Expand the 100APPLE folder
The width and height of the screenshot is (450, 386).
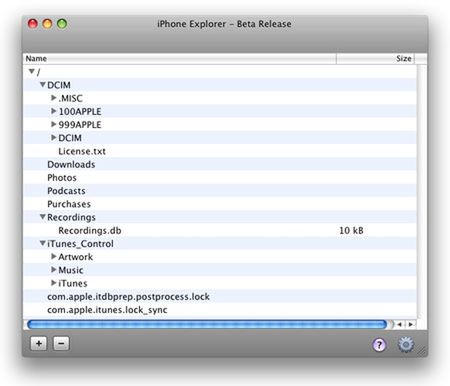(54, 111)
